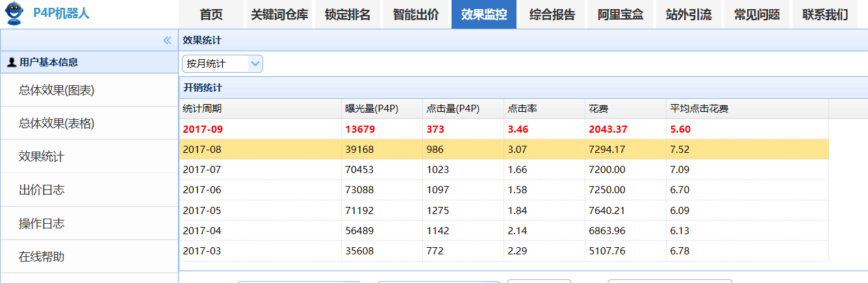Click the 平均点击花费 column header

tap(747, 109)
